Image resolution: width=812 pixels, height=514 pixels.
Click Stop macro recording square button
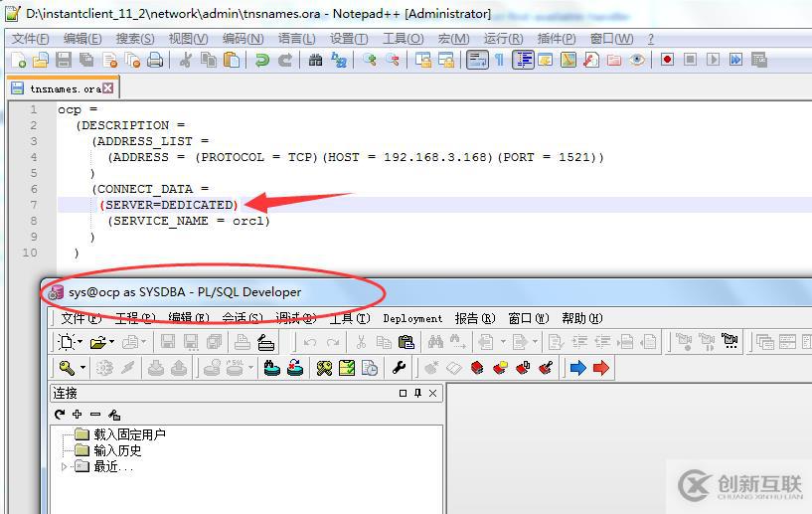tap(690, 60)
